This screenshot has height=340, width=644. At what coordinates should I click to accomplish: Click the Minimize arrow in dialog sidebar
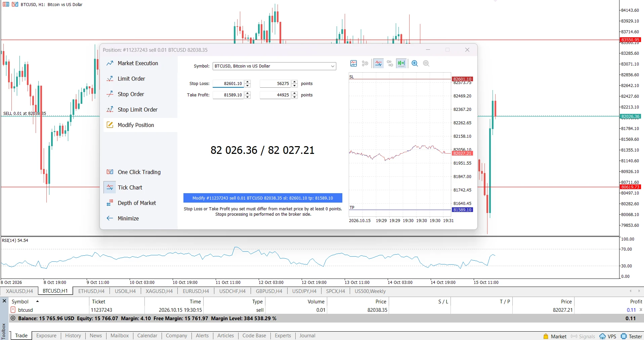(110, 218)
